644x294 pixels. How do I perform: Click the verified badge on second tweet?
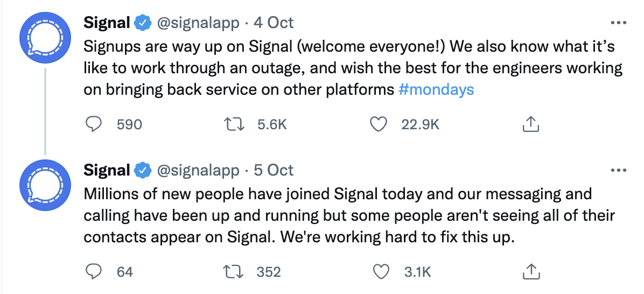142,171
